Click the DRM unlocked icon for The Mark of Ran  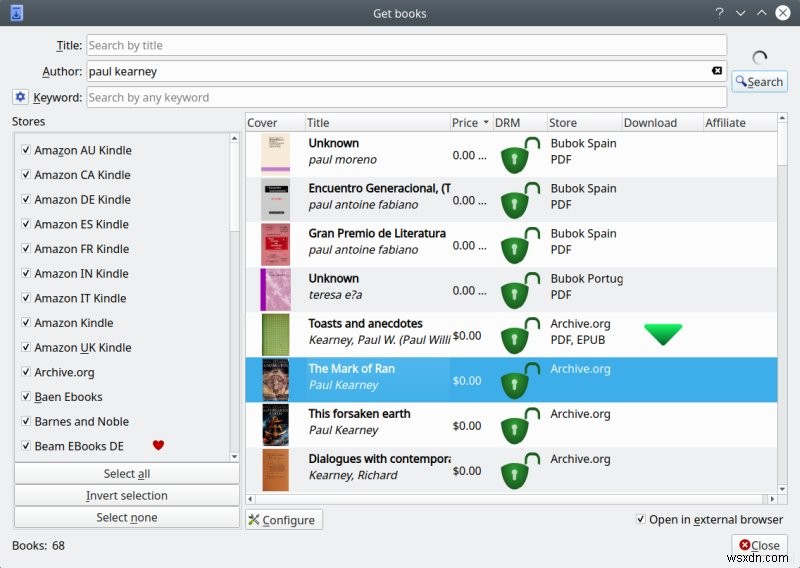tap(519, 381)
